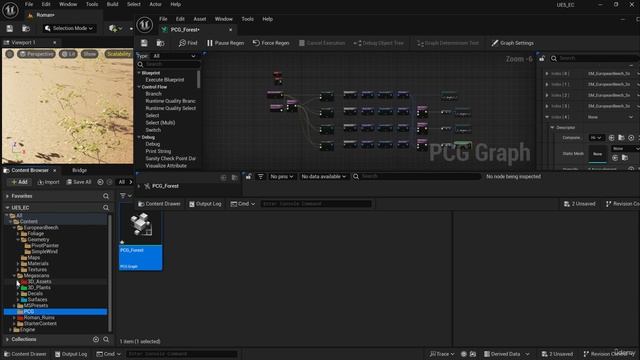Click 2 Unsaved indicator in bottom status bar
This screenshot has width=640, height=360.
(557, 354)
